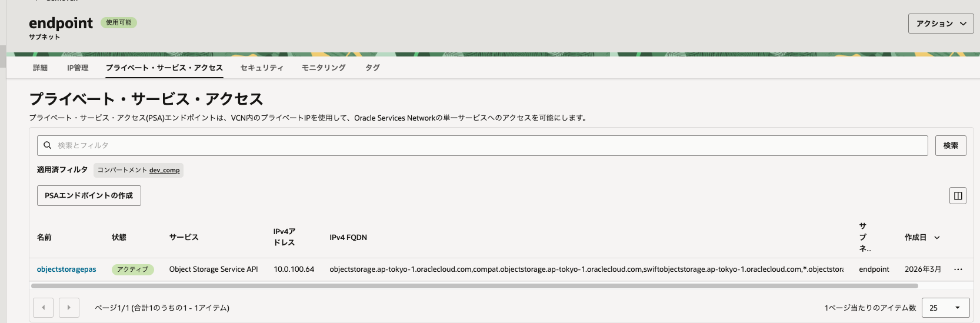Sort by the 名前 column header
The width and height of the screenshot is (980, 323).
point(44,238)
